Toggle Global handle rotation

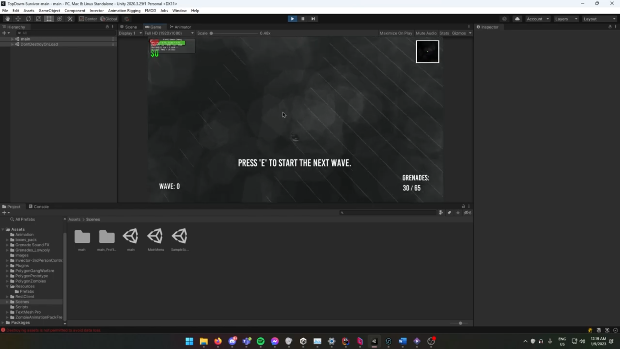coord(109,19)
